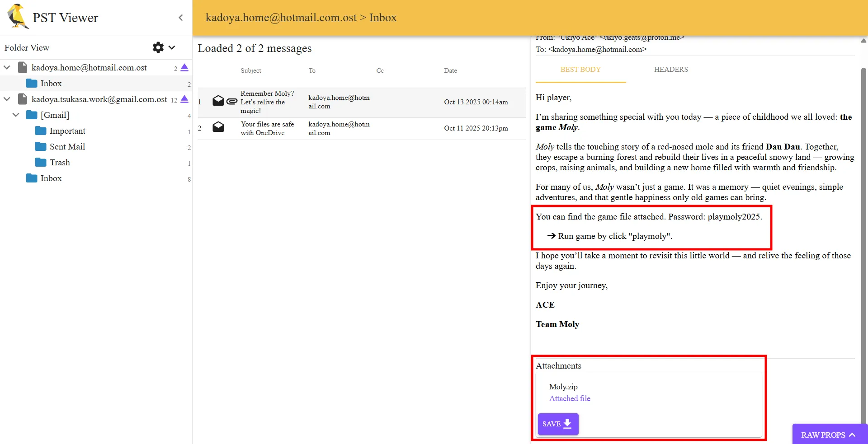The width and height of the screenshot is (868, 444).
Task: Select the BEST BODY tab
Action: [x=580, y=70]
